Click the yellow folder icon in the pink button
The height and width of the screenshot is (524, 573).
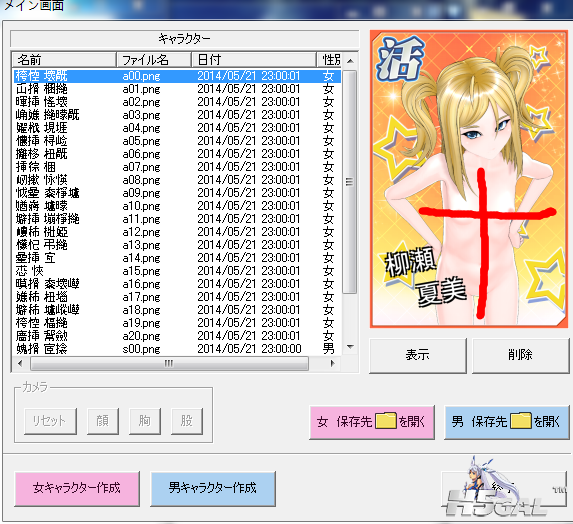coord(386,421)
